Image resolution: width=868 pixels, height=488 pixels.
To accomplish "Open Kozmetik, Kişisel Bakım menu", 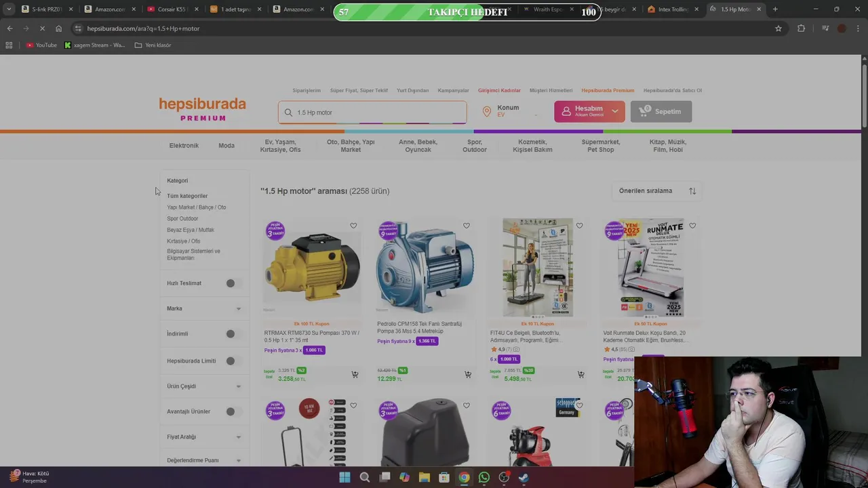I will [532, 146].
